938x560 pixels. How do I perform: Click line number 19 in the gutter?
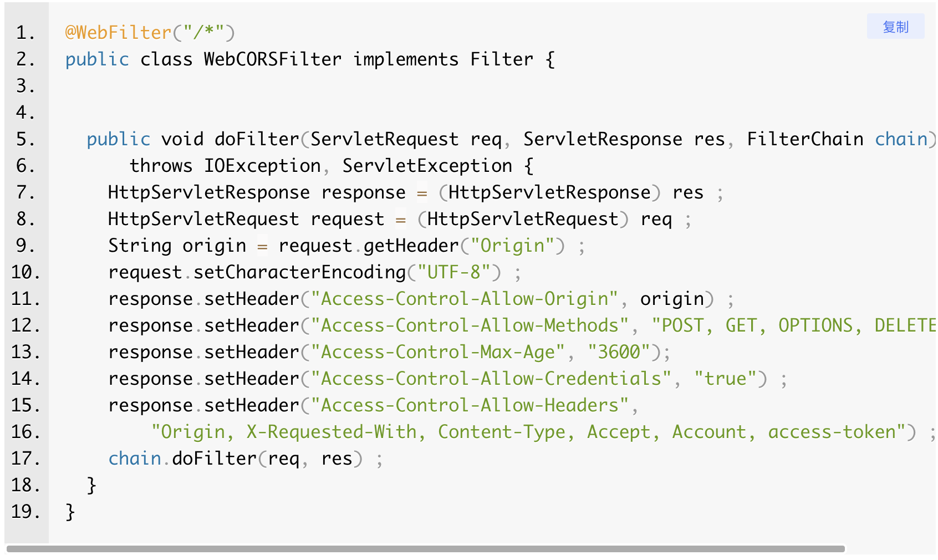point(26,512)
